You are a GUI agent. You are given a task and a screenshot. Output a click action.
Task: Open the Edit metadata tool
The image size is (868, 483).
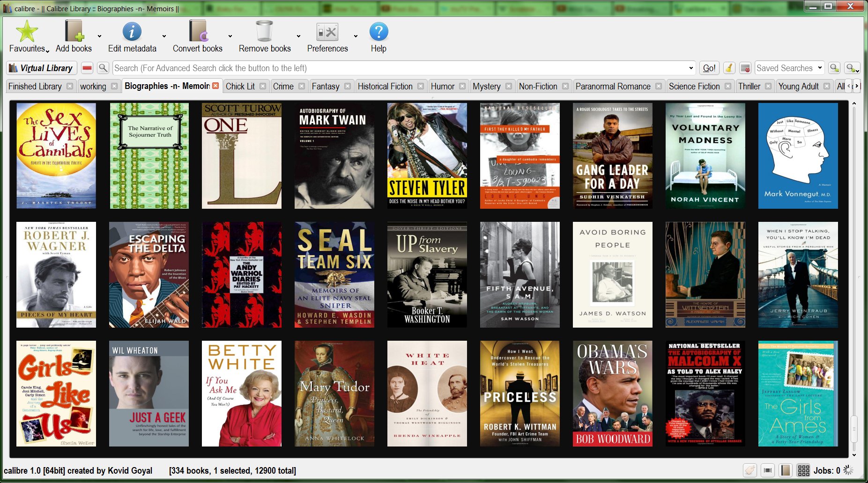click(132, 32)
